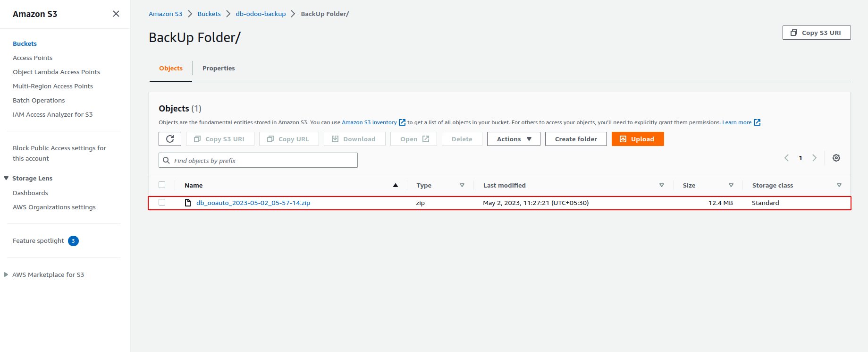Click the Learn more external link icon

point(757,122)
